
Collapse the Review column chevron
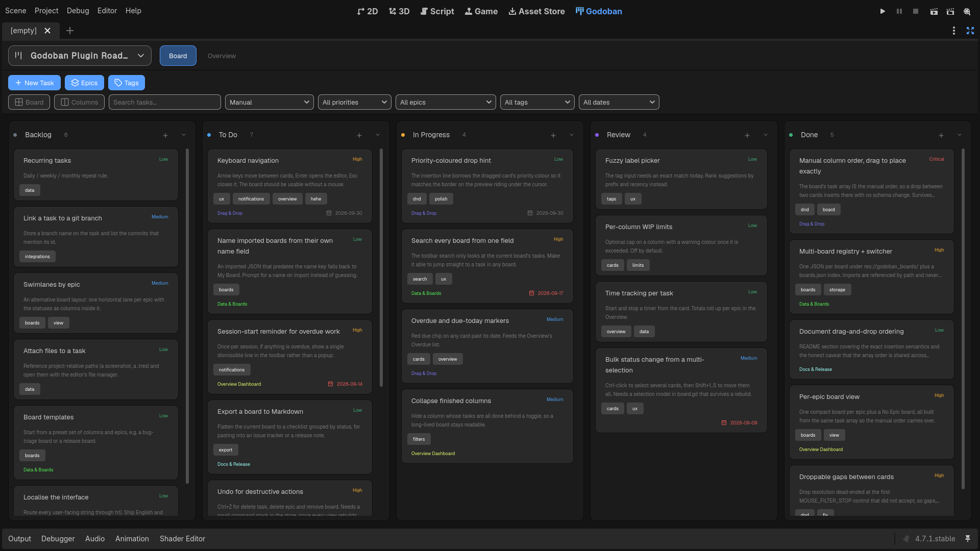pos(766,135)
